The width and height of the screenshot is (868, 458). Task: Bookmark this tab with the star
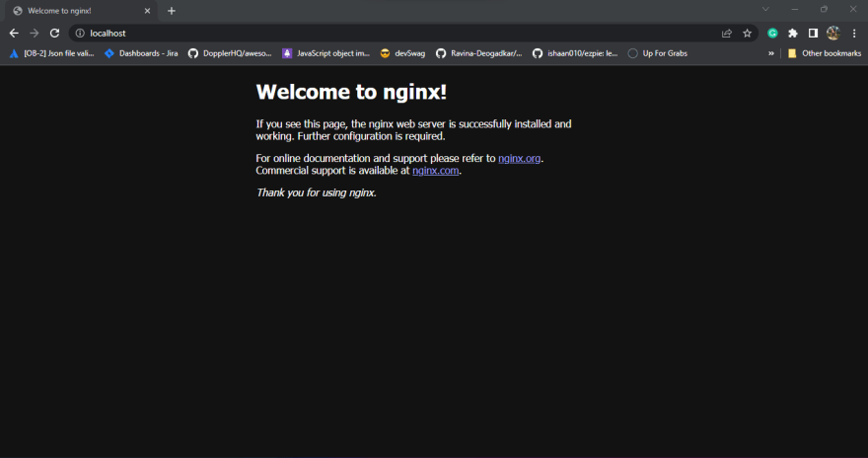pyautogui.click(x=747, y=34)
